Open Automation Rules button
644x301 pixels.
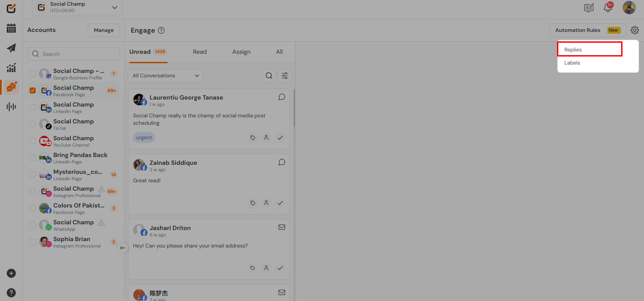click(x=588, y=30)
